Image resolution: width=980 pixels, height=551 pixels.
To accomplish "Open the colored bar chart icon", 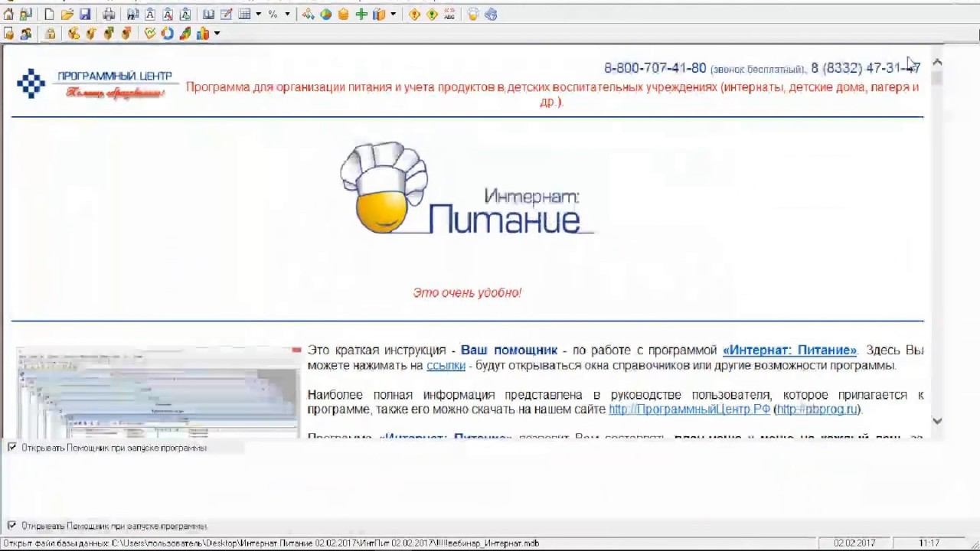I will [x=203, y=34].
